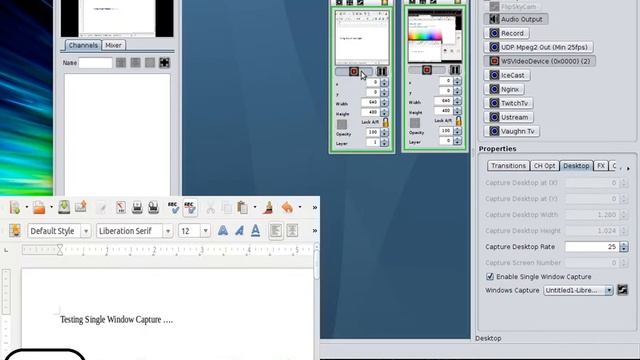This screenshot has width=640, height=360.
Task: Open the FX properties tab
Action: tap(601, 166)
